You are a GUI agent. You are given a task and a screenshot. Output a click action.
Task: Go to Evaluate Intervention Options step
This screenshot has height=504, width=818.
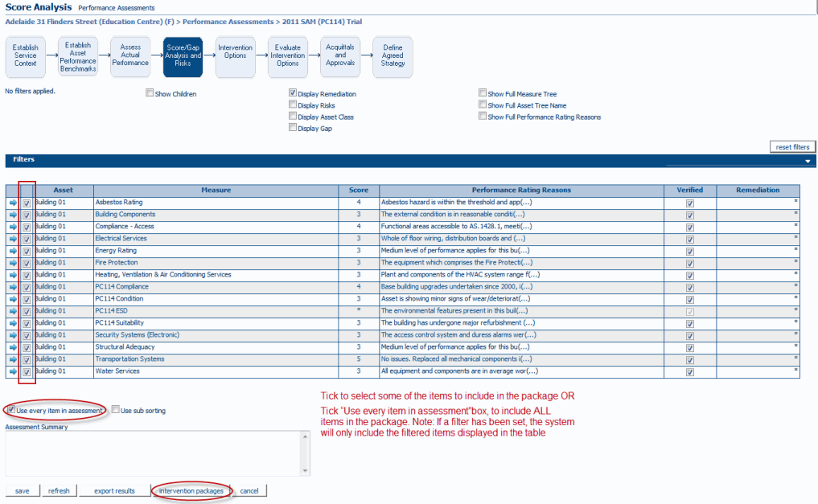click(288, 56)
